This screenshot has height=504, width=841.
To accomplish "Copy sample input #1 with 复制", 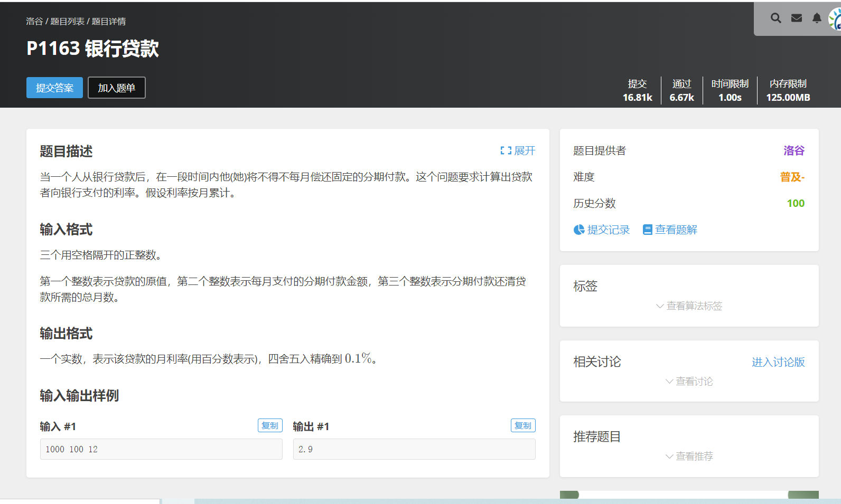I will click(x=270, y=425).
